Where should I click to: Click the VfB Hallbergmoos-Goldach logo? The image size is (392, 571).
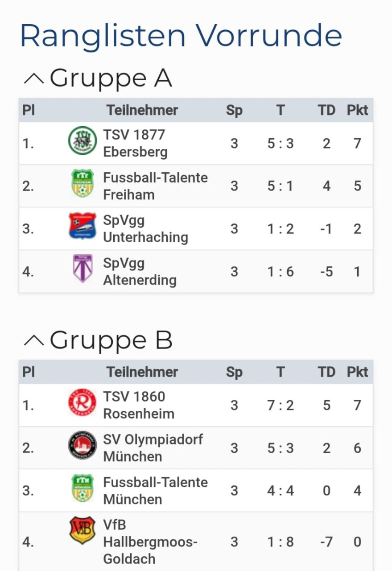[x=83, y=530]
